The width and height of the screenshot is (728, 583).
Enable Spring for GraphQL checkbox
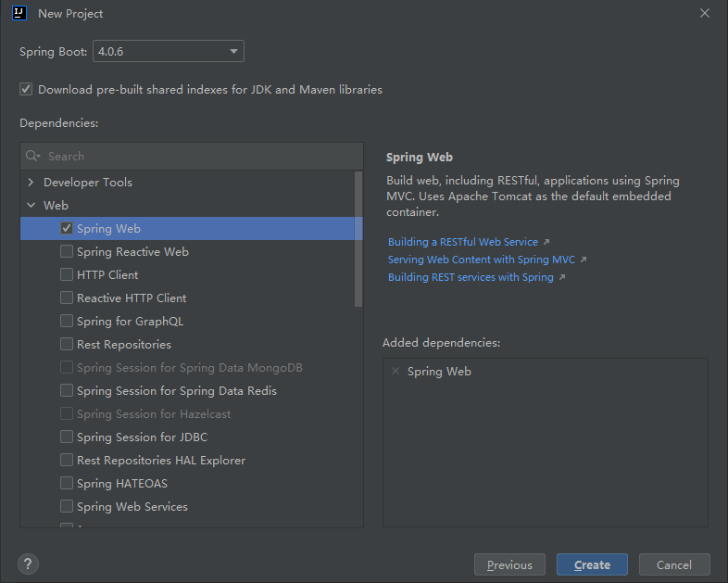[x=67, y=321]
